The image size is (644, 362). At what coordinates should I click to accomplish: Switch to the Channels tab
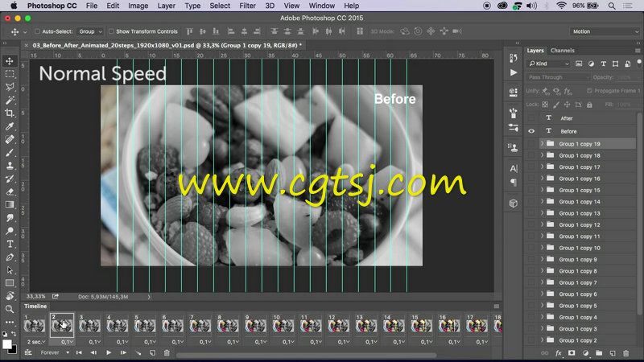coord(562,51)
